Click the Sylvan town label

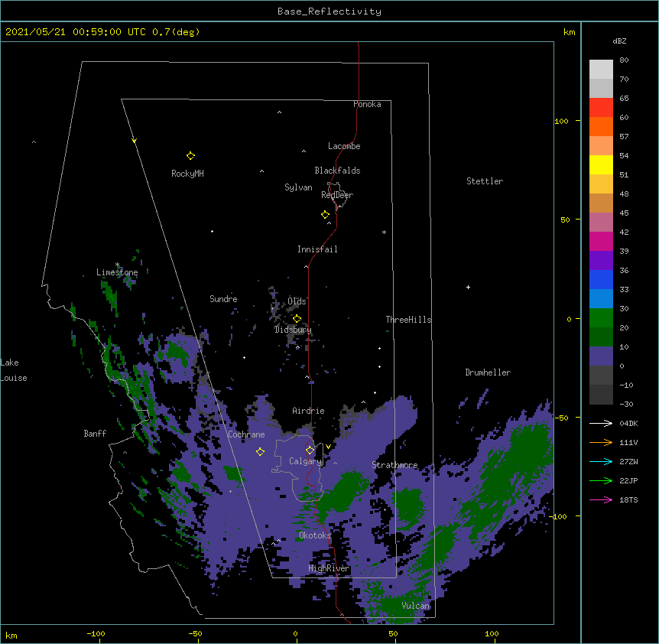pos(298,187)
